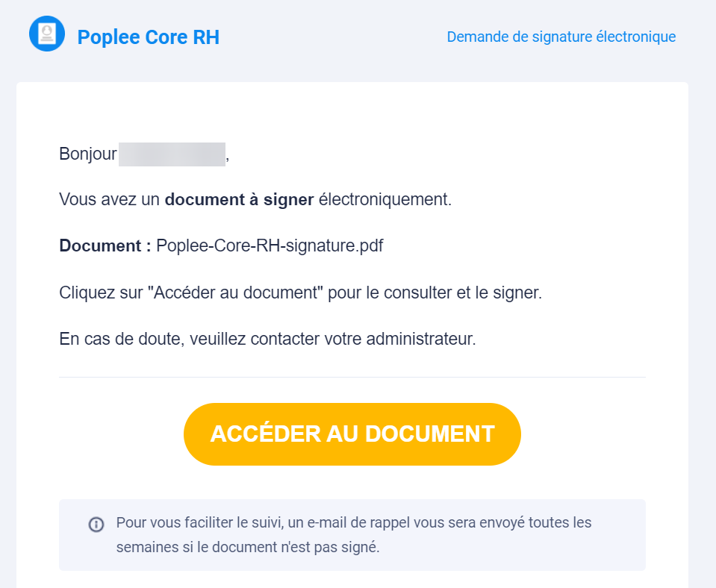Image resolution: width=716 pixels, height=588 pixels.
Task: Click the ACCÉDER AU DOCUMENT button
Action: coord(352,434)
